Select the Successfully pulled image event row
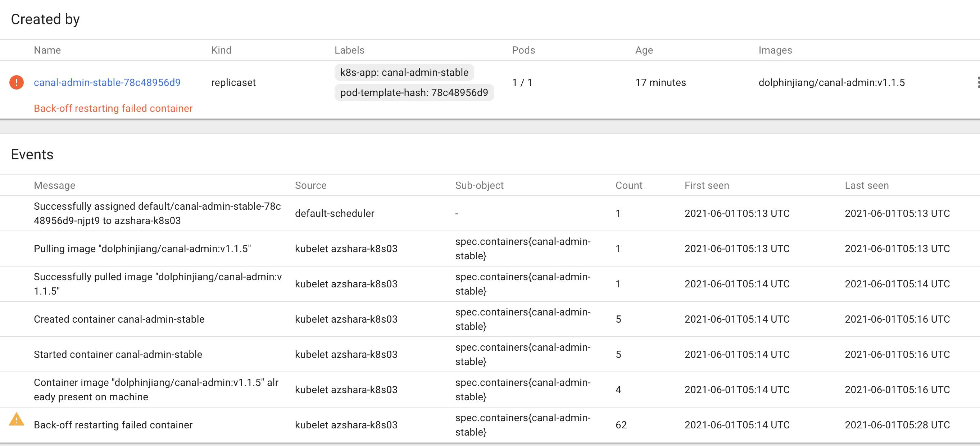 [x=158, y=284]
